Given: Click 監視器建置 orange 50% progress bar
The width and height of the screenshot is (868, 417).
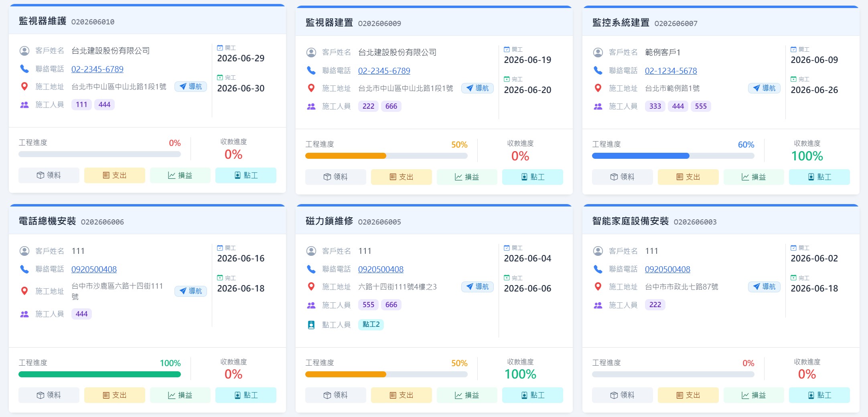Looking at the screenshot, I should point(346,156).
